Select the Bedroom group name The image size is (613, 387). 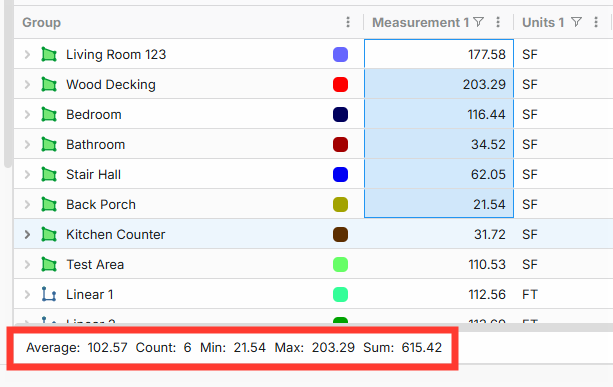(94, 115)
